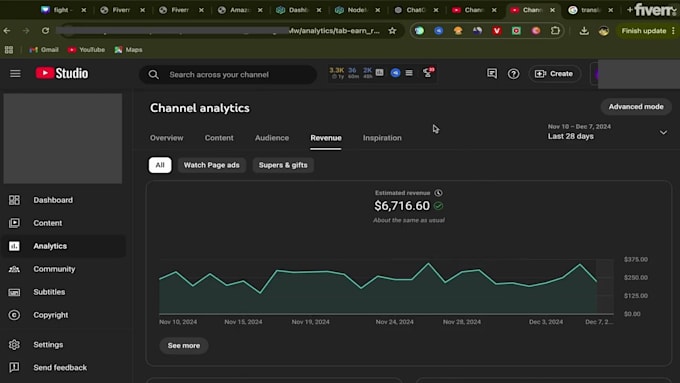Image resolution: width=680 pixels, height=383 pixels.
Task: Open the Settings gear icon
Action: [x=14, y=344]
